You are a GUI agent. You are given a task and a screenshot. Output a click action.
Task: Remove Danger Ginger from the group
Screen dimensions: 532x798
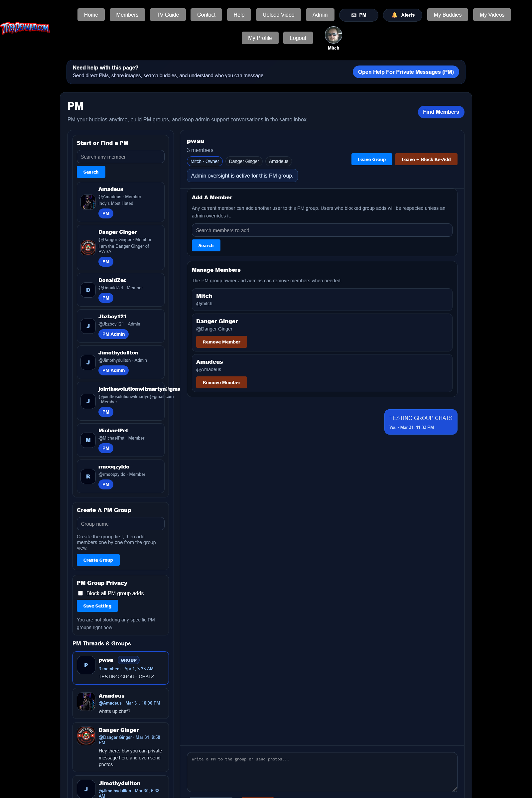221,342
